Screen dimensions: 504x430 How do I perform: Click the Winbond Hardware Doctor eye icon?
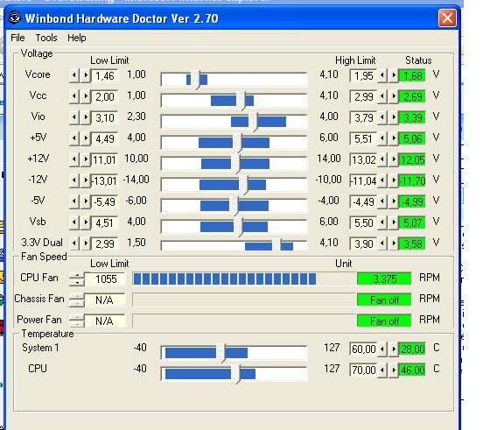point(15,18)
